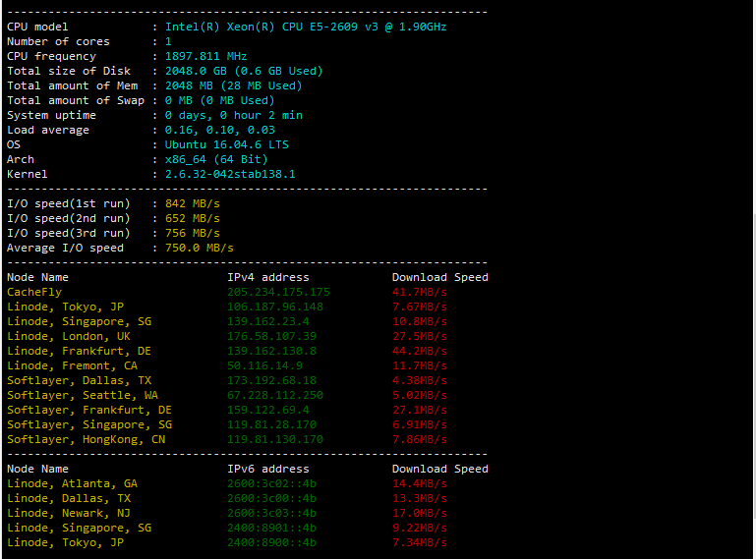This screenshot has height=559, width=756.
Task: Click the download speed 9.22MB/s
Action: pos(420,529)
